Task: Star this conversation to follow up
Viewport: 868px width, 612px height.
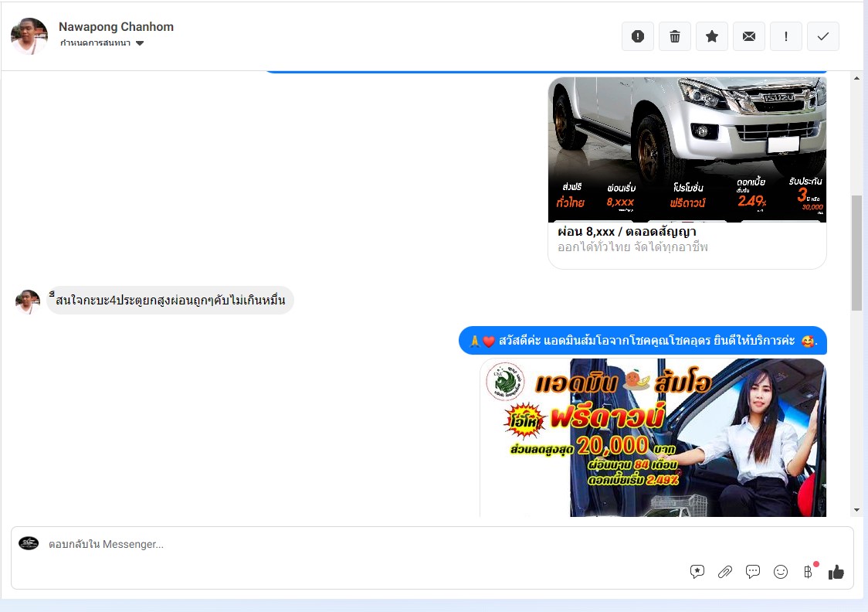Action: (712, 36)
